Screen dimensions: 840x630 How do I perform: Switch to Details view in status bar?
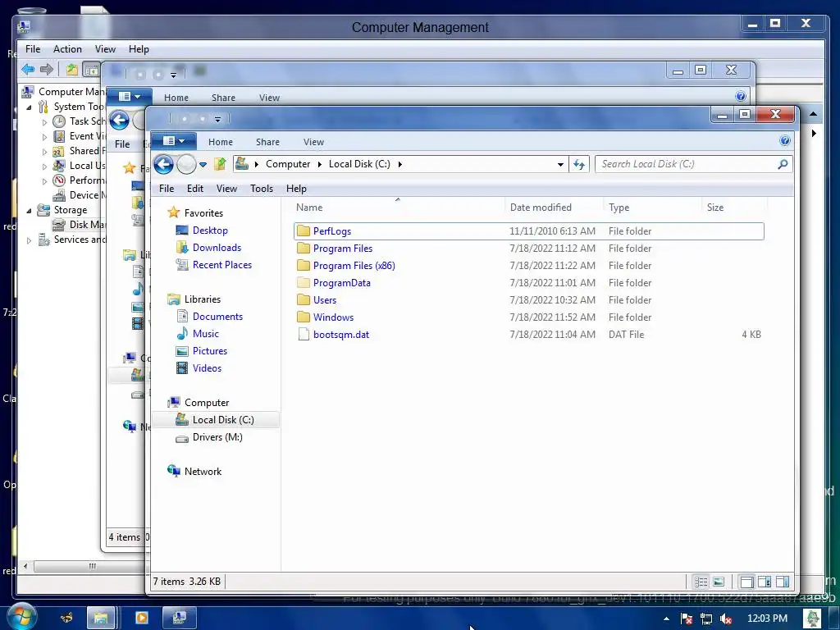click(x=701, y=582)
